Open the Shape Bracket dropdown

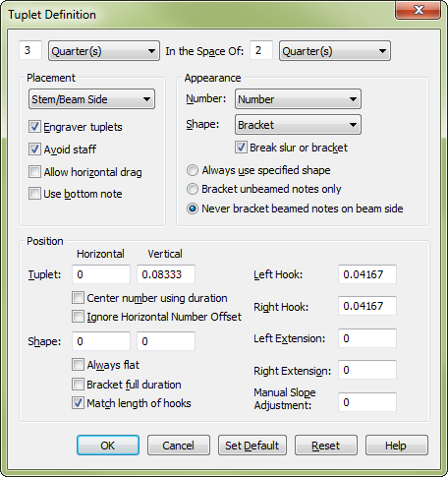[x=298, y=125]
